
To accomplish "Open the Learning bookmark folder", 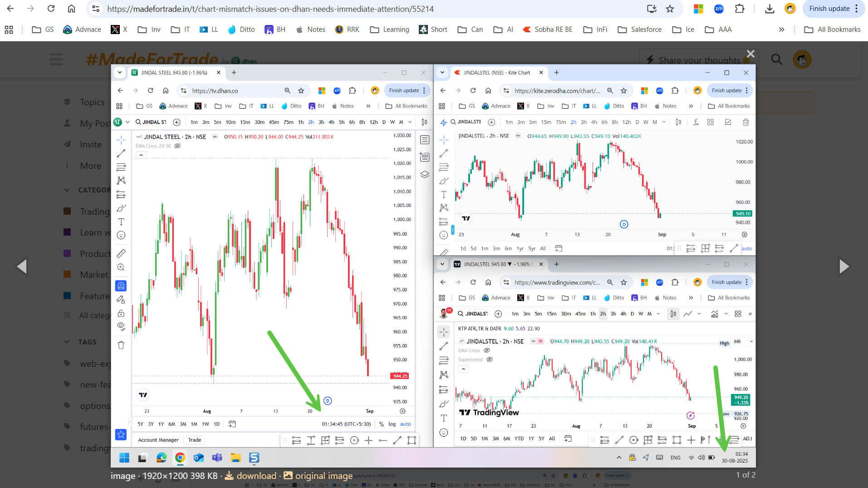I will click(390, 30).
